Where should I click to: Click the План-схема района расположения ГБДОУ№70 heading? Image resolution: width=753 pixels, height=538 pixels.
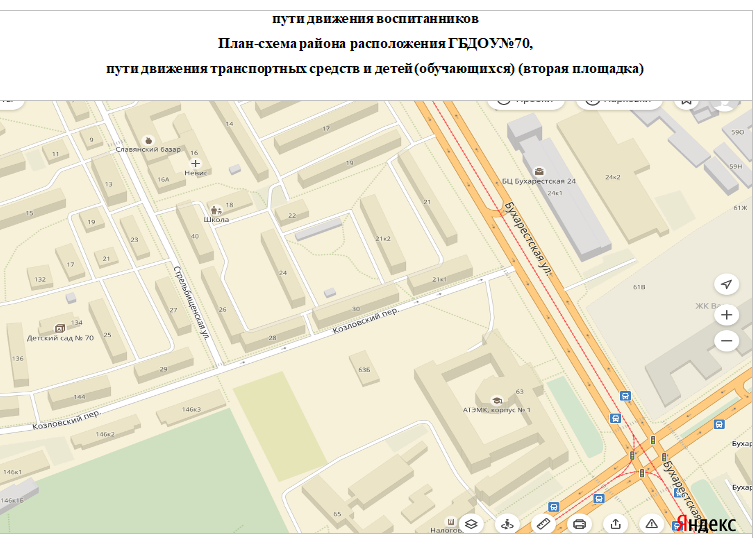(375, 43)
